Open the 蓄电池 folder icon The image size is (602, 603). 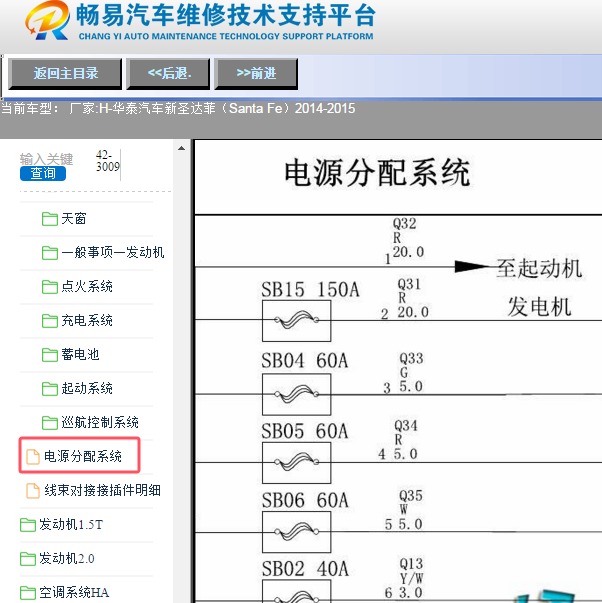click(50, 355)
